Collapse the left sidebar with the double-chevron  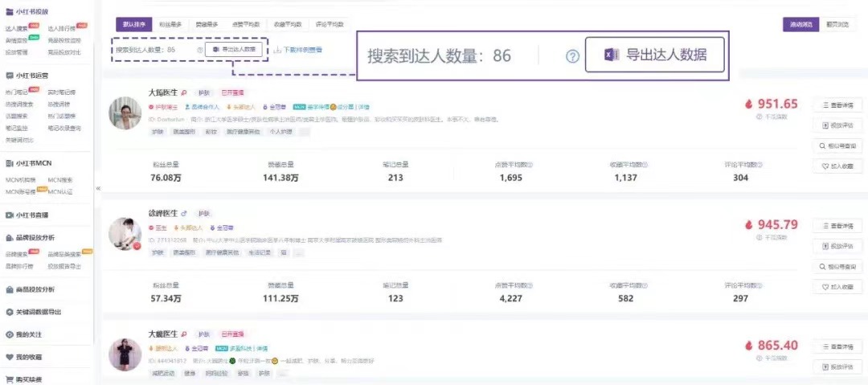tap(98, 188)
